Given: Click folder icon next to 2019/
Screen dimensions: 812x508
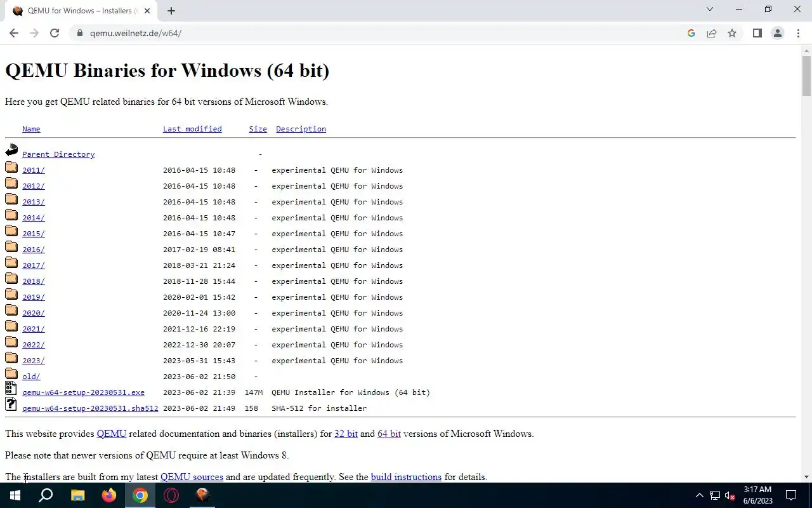Looking at the screenshot, I should tap(11, 295).
